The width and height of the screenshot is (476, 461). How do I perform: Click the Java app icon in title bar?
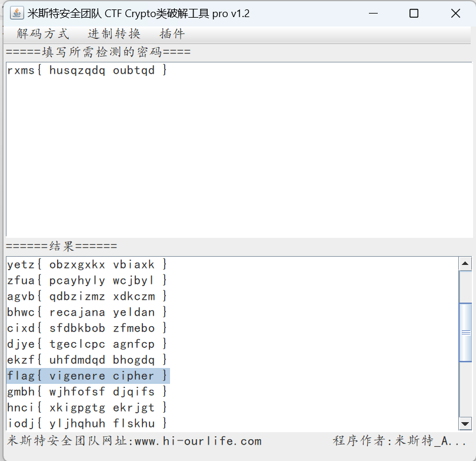16,14
